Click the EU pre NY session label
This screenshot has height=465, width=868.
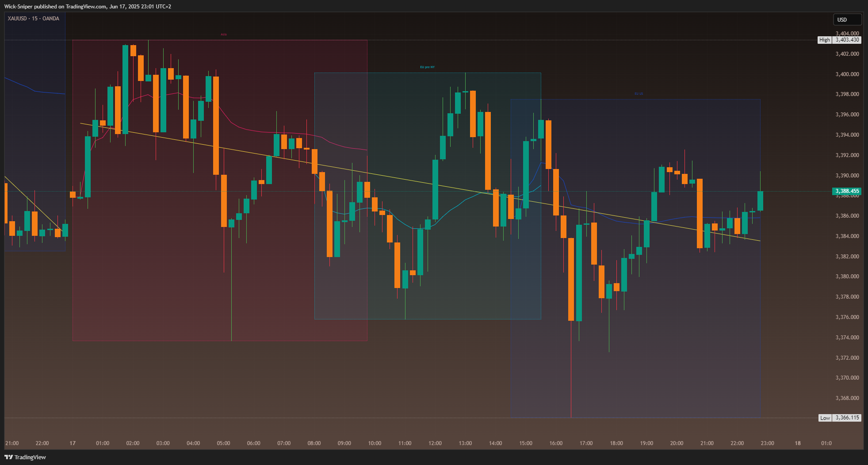(x=427, y=67)
